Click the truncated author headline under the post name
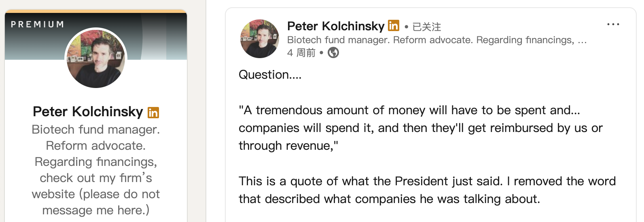 click(436, 40)
